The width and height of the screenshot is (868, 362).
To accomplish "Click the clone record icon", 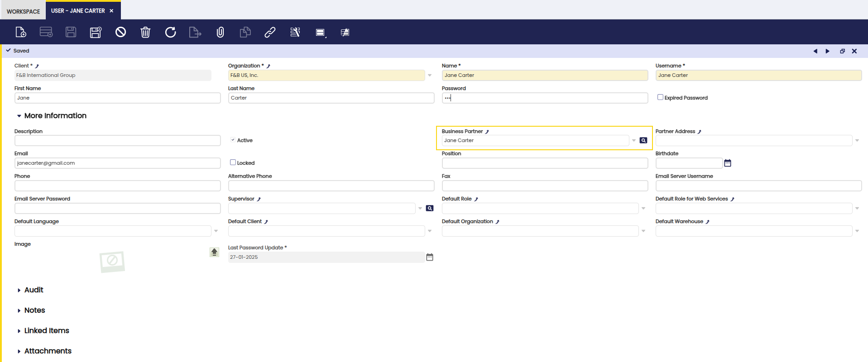I will (245, 32).
